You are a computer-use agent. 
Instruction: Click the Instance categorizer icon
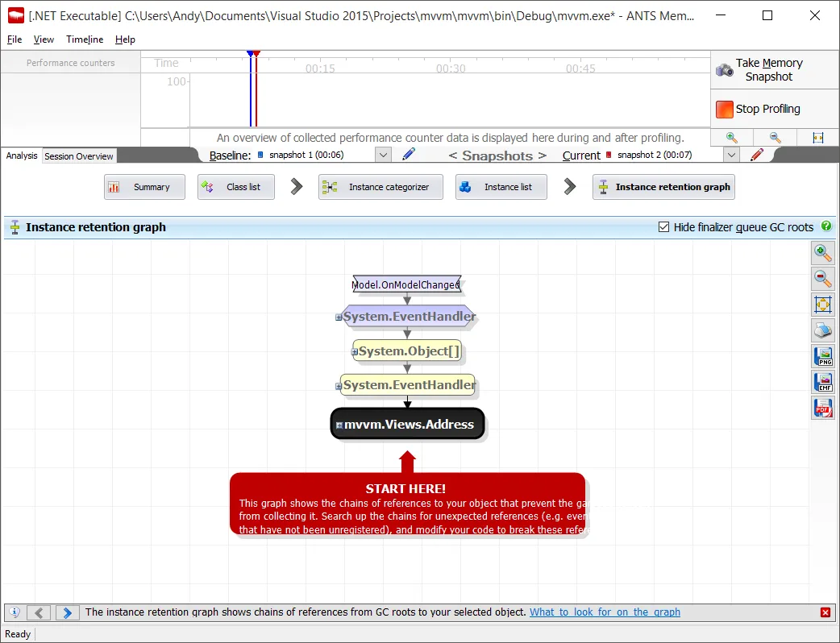coord(329,187)
